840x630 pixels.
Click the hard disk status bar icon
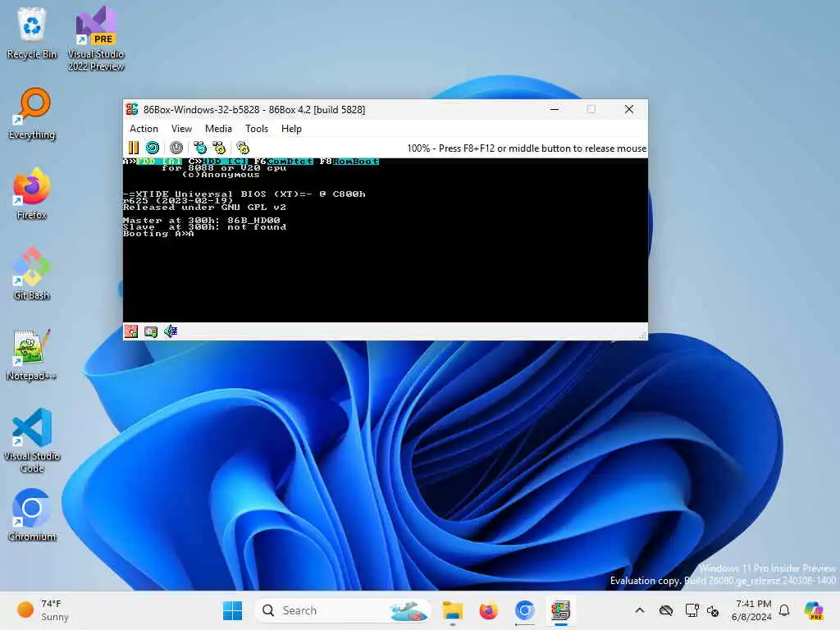point(151,331)
